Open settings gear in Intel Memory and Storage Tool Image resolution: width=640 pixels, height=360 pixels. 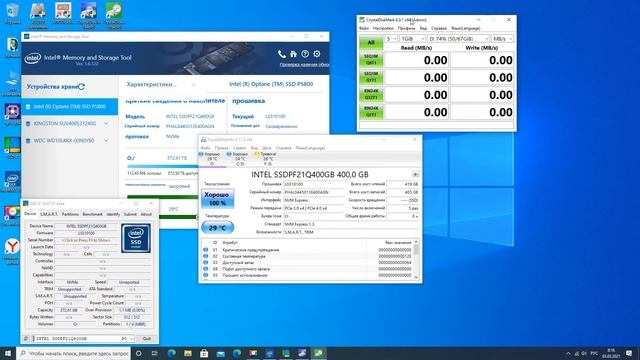tap(317, 54)
